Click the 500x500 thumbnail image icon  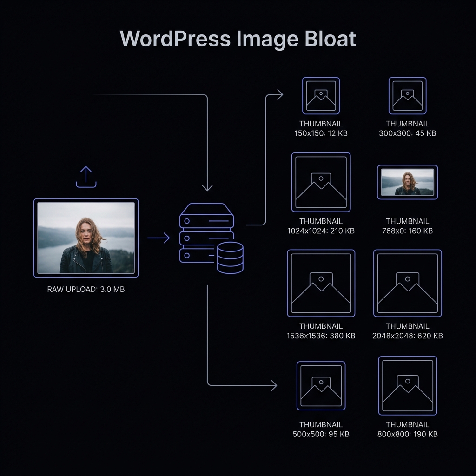[321, 386]
